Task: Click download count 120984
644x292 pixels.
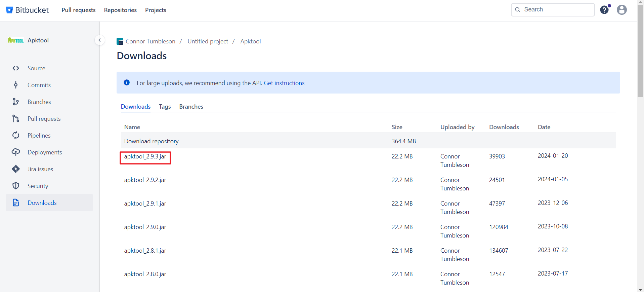Action: coord(499,227)
